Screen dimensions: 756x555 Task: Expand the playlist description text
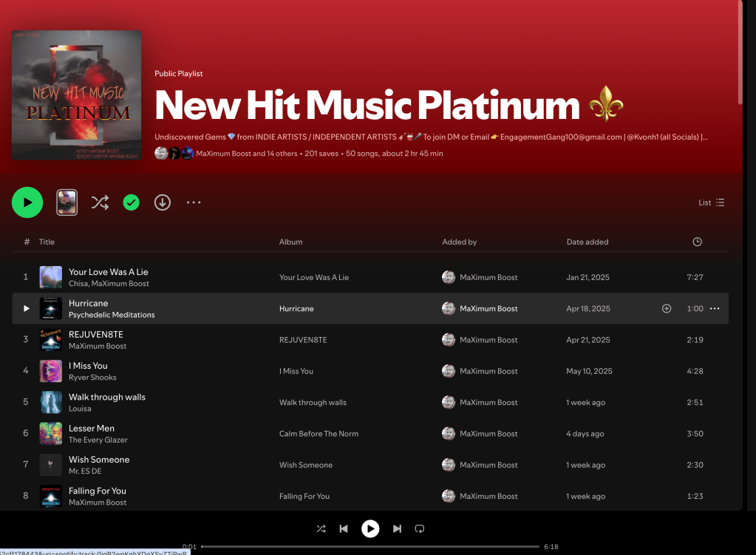click(431, 137)
